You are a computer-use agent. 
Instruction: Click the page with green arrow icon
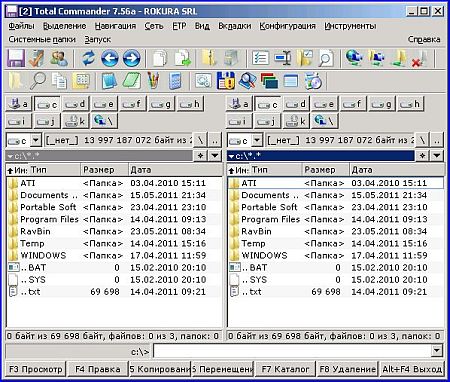pos(183,59)
